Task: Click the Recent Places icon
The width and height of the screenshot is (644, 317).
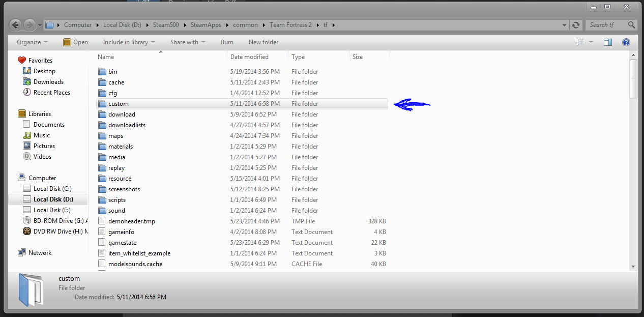Action: (27, 93)
